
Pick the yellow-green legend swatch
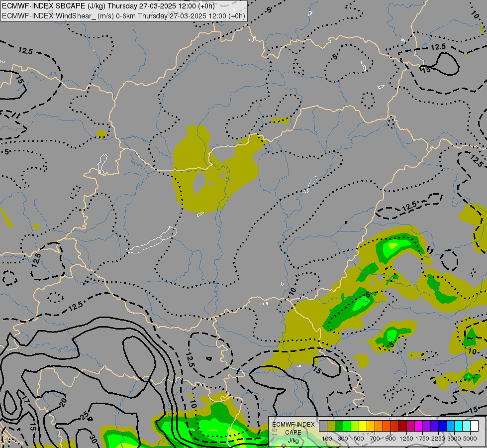coord(355,426)
